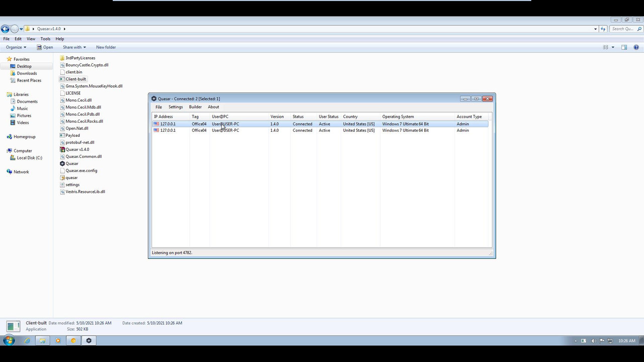
Task: Select the Quasar.exe.config file
Action: 78,170
